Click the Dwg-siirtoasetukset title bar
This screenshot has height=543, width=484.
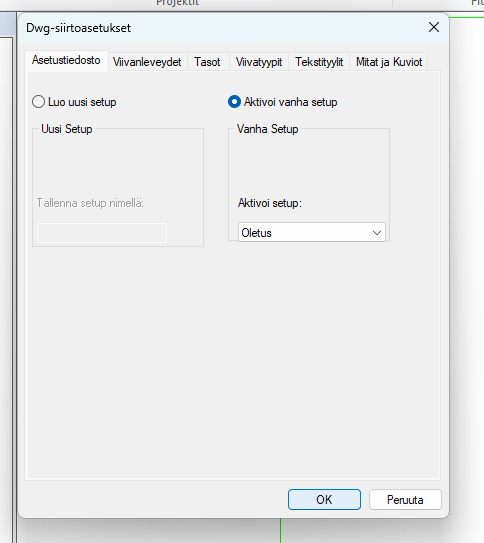(x=222, y=28)
